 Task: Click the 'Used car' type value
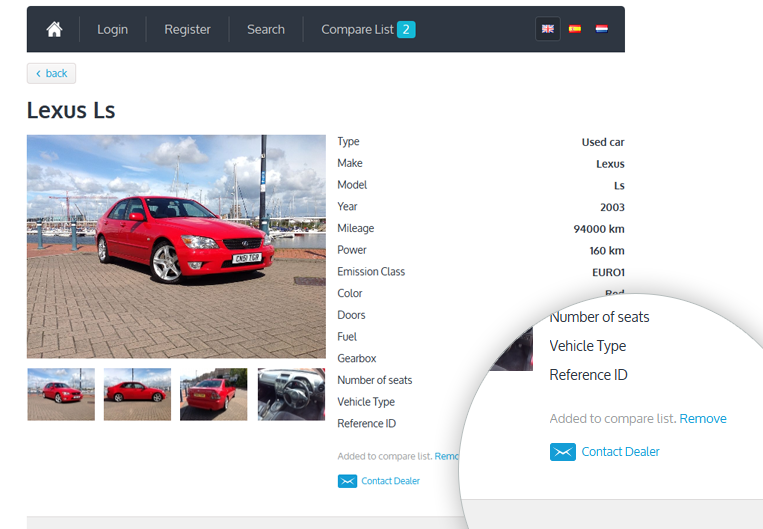(x=602, y=142)
